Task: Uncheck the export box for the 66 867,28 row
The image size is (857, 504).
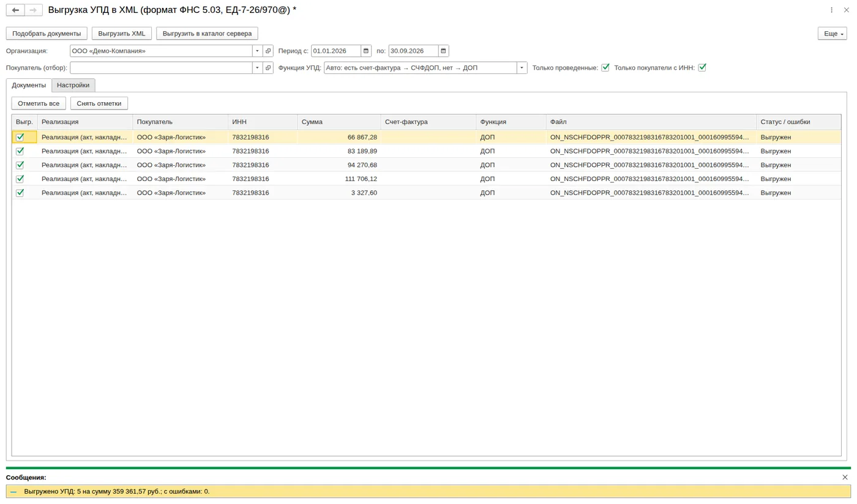Action: [x=20, y=137]
